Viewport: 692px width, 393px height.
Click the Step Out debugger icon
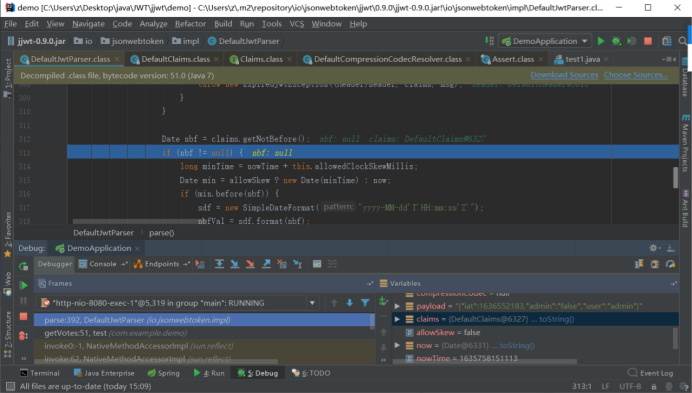click(266, 264)
